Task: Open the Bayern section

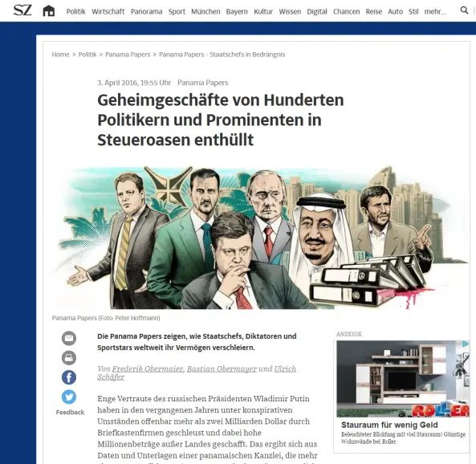Action: click(237, 11)
